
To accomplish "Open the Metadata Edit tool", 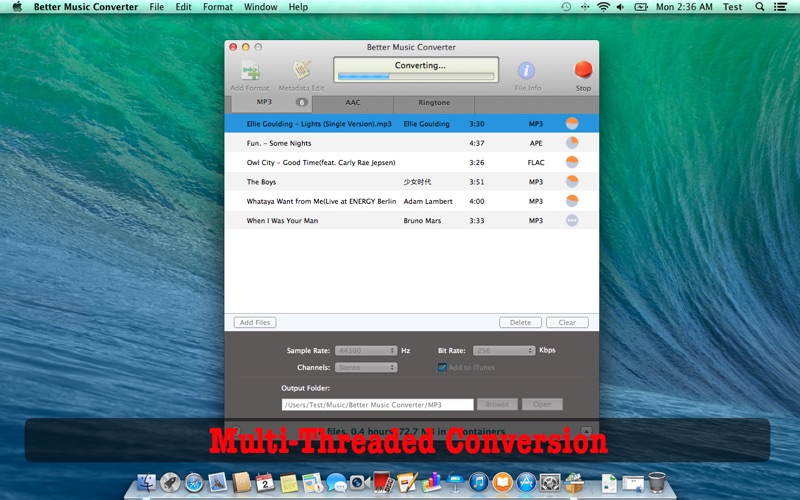I will pyautogui.click(x=302, y=71).
